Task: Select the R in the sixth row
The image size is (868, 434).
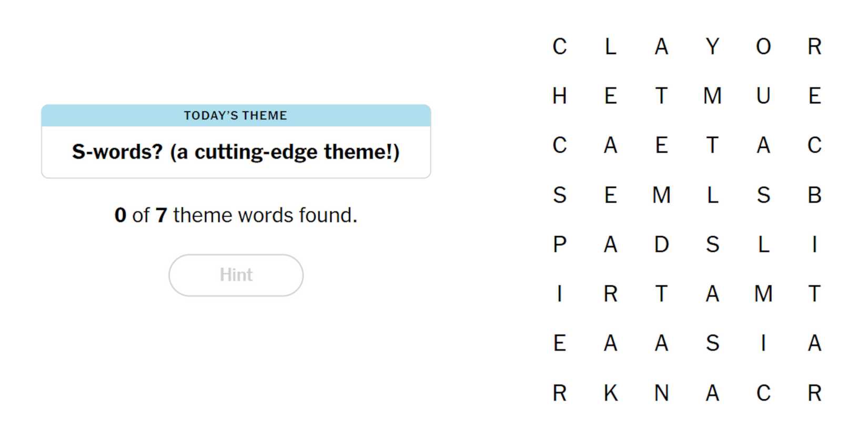Action: click(610, 294)
